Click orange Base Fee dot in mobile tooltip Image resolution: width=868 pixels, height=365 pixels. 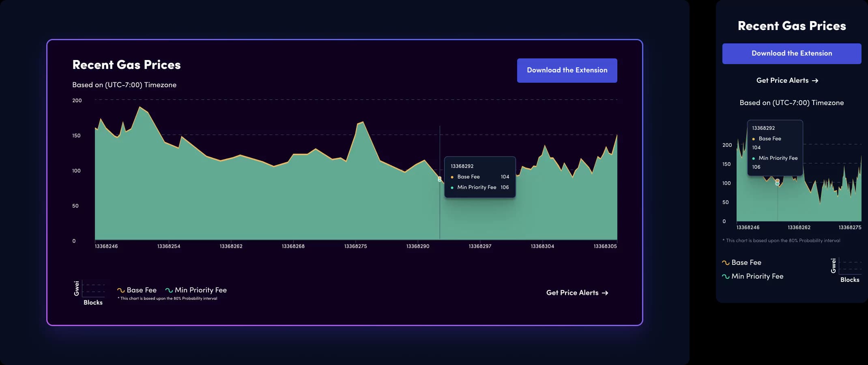point(754,139)
